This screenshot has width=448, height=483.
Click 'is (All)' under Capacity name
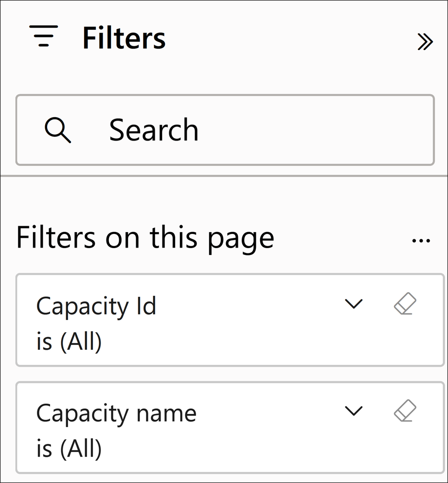69,448
